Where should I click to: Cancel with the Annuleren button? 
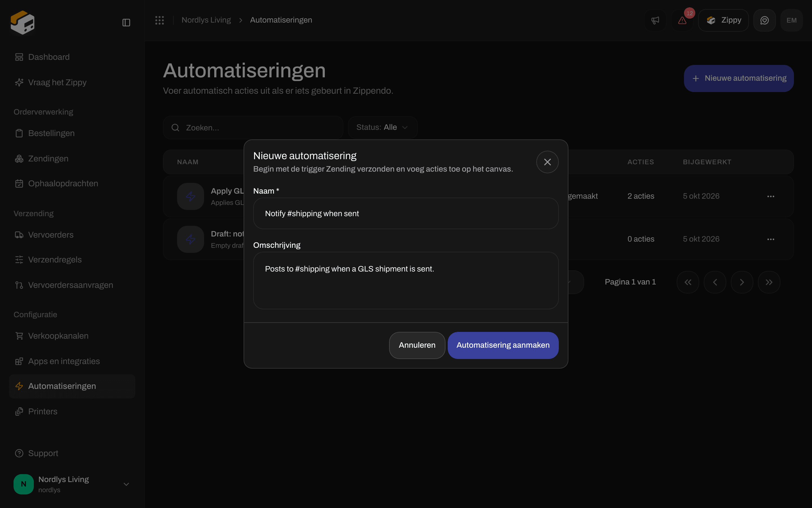tap(417, 345)
